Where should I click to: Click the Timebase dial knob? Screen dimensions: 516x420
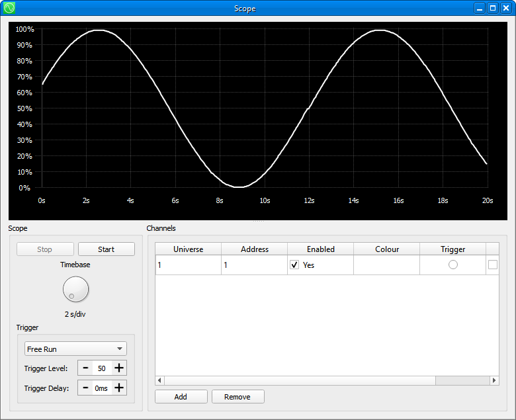pos(75,289)
